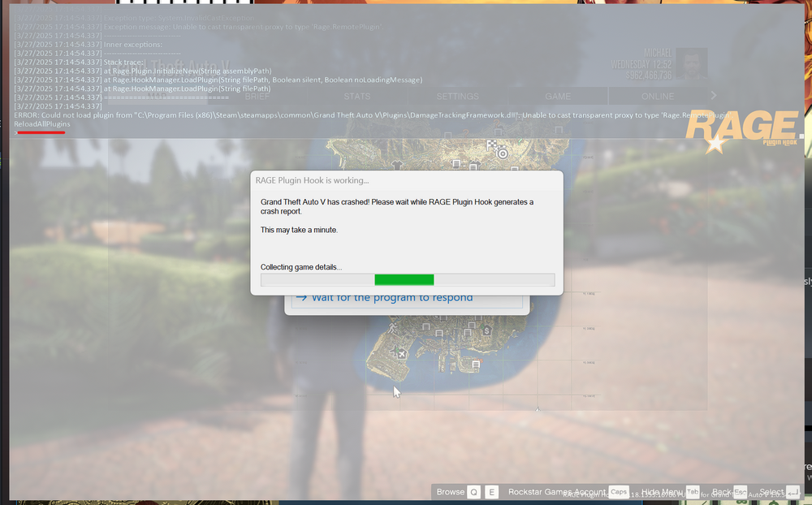Click the 'Rockstar Games Account' label
812x505 pixels.
tap(557, 491)
